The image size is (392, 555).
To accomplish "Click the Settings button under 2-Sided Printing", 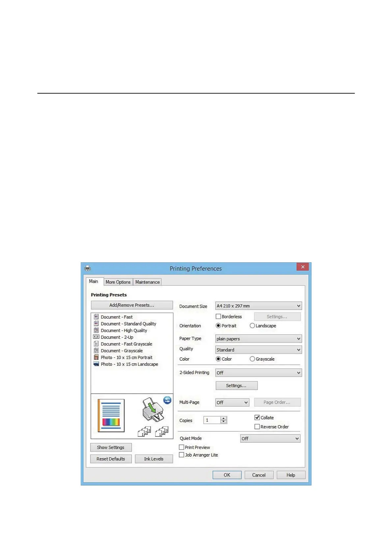I will (x=237, y=386).
